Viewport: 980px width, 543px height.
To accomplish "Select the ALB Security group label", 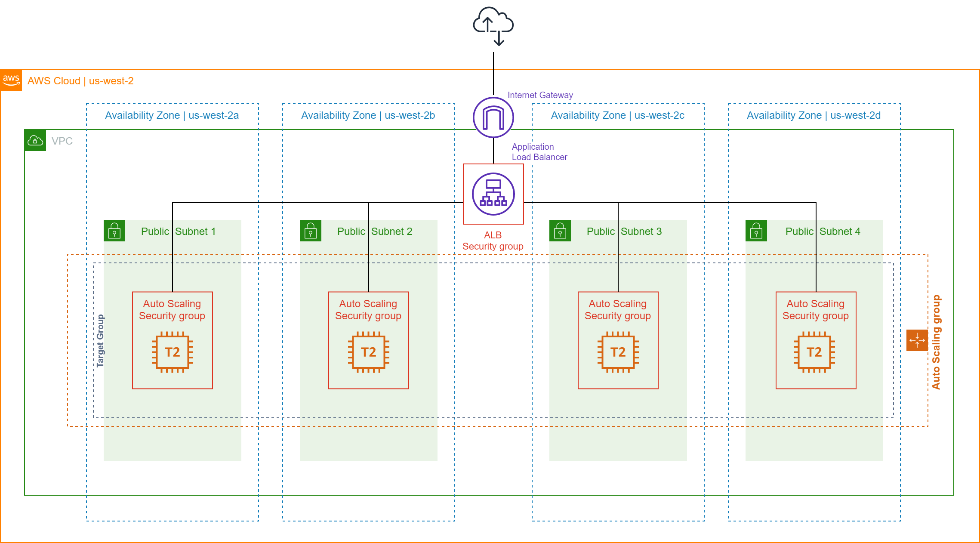I will tap(493, 241).
